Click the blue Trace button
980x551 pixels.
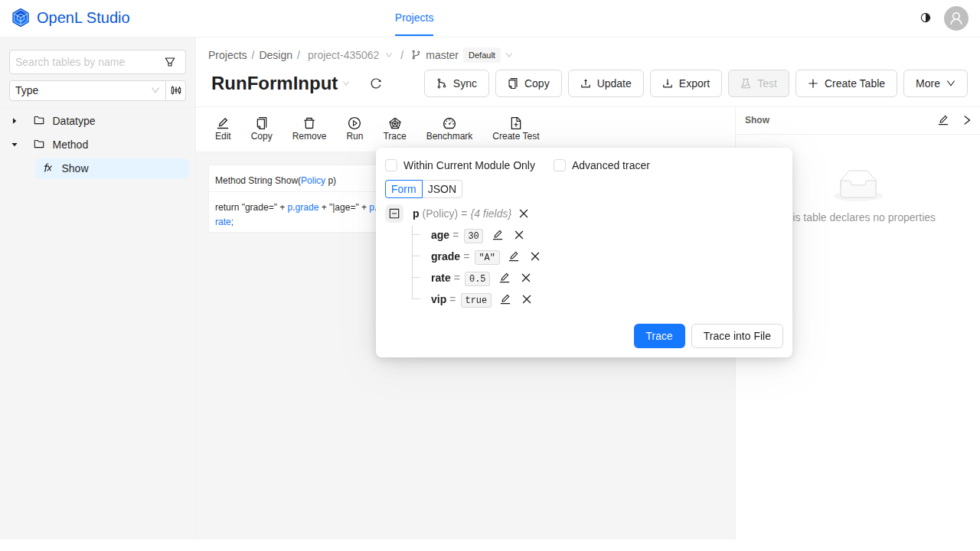point(659,336)
